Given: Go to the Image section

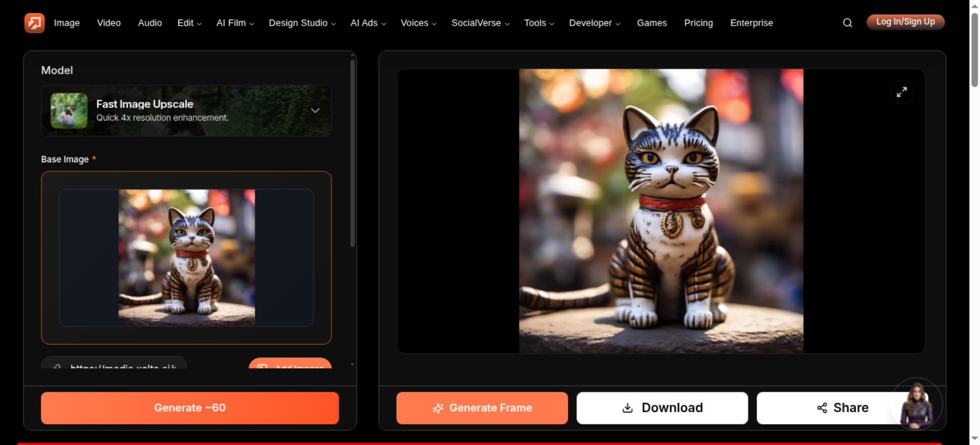Looking at the screenshot, I should (67, 23).
